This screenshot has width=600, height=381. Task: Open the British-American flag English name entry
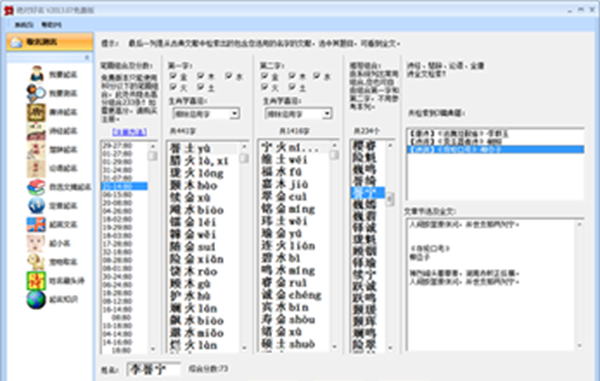[x=36, y=225]
